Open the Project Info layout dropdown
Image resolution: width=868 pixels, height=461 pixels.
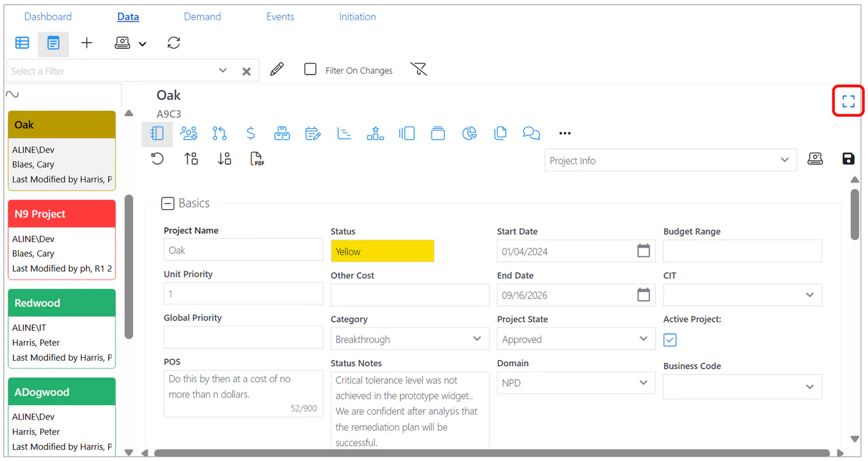pyautogui.click(x=671, y=160)
